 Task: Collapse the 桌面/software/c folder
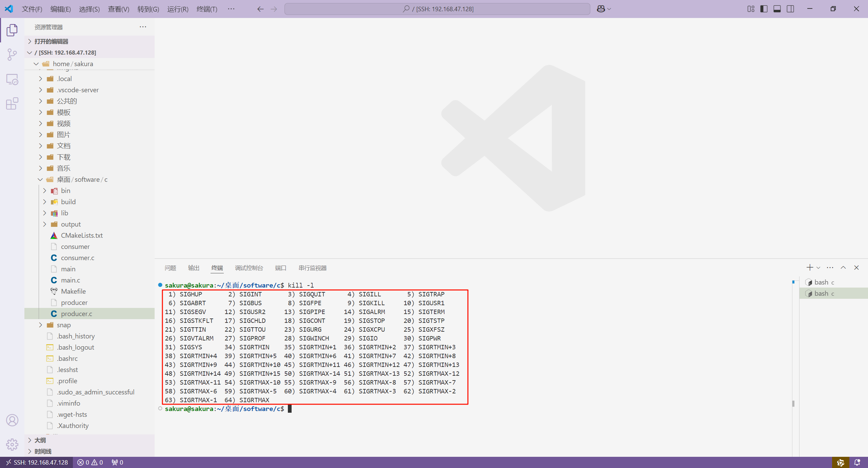(90, 179)
